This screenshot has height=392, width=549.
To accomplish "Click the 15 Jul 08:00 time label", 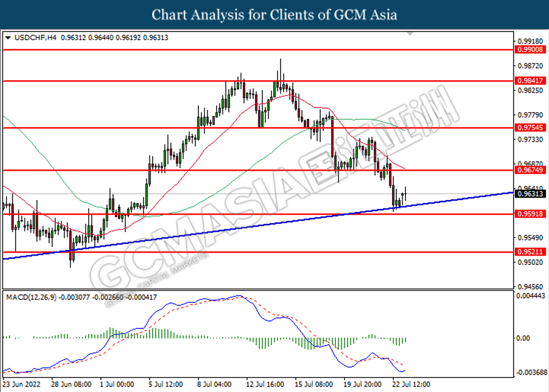I will 314,384.
